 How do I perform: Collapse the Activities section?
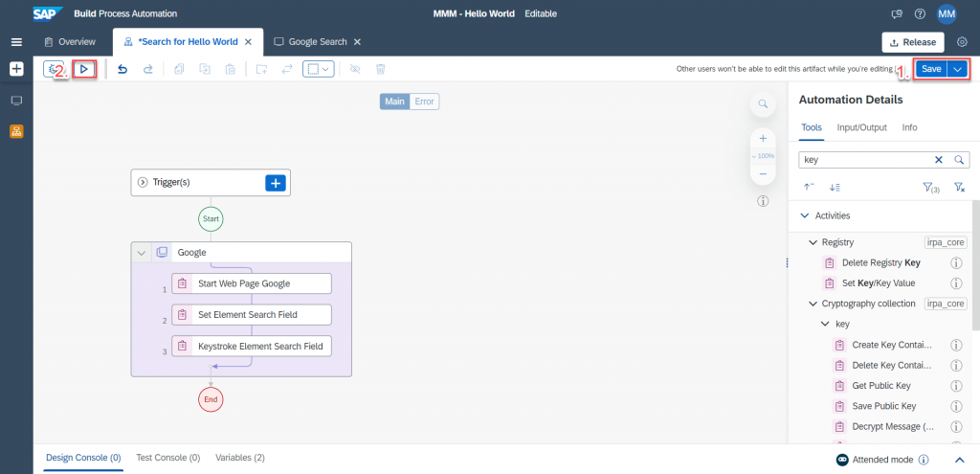(805, 215)
